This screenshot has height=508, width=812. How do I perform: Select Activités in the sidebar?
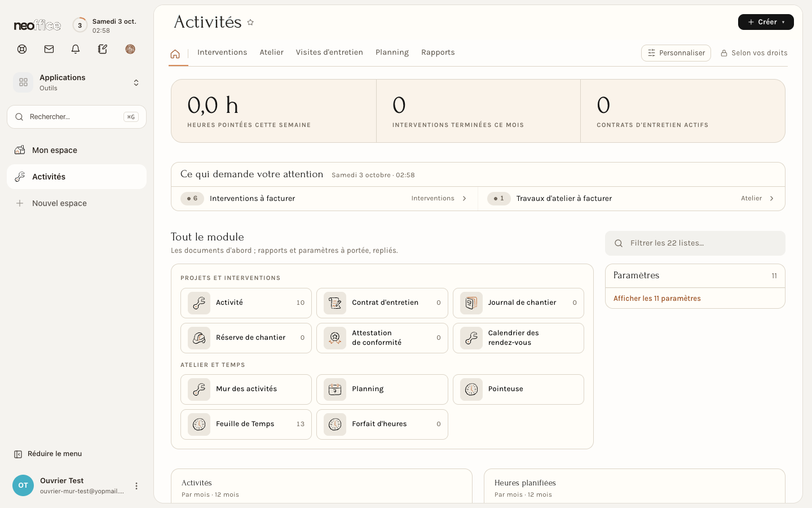click(77, 177)
